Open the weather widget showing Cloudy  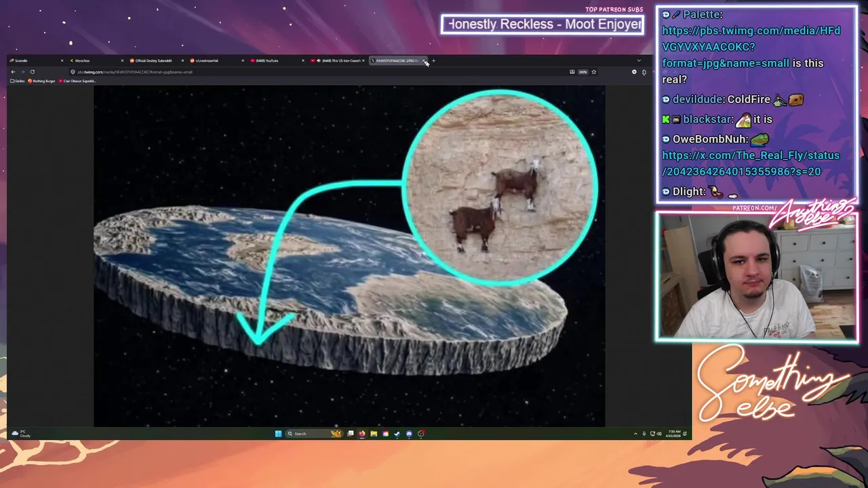21,434
